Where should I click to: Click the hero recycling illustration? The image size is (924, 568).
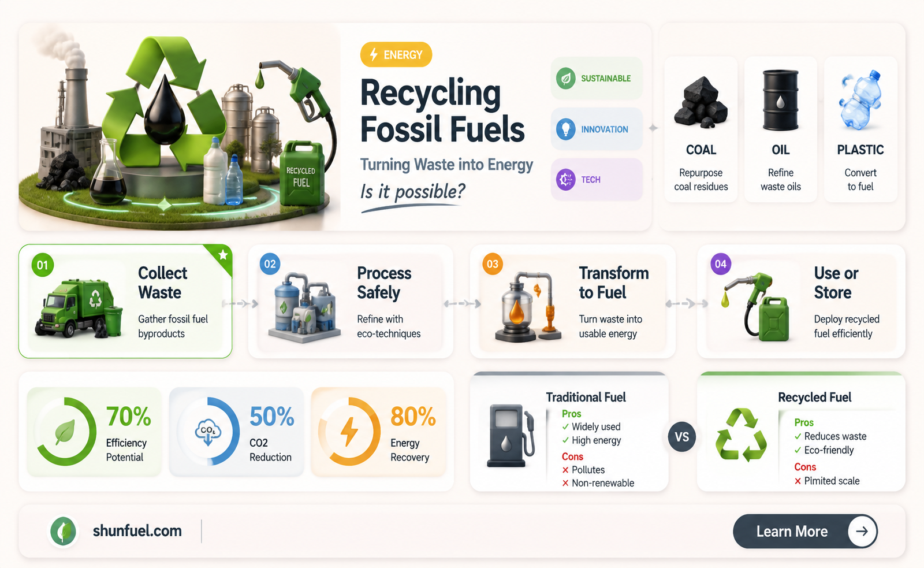(179, 127)
